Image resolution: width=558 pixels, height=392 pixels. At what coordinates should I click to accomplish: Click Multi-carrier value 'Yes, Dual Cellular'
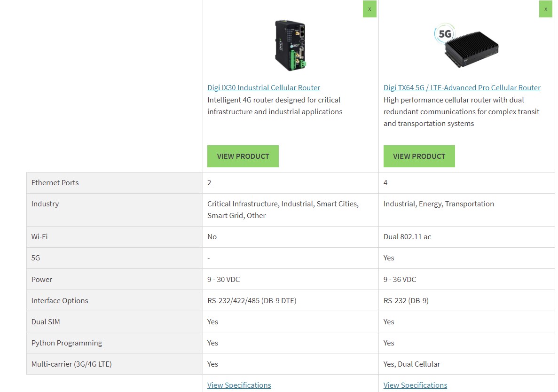[x=412, y=364]
